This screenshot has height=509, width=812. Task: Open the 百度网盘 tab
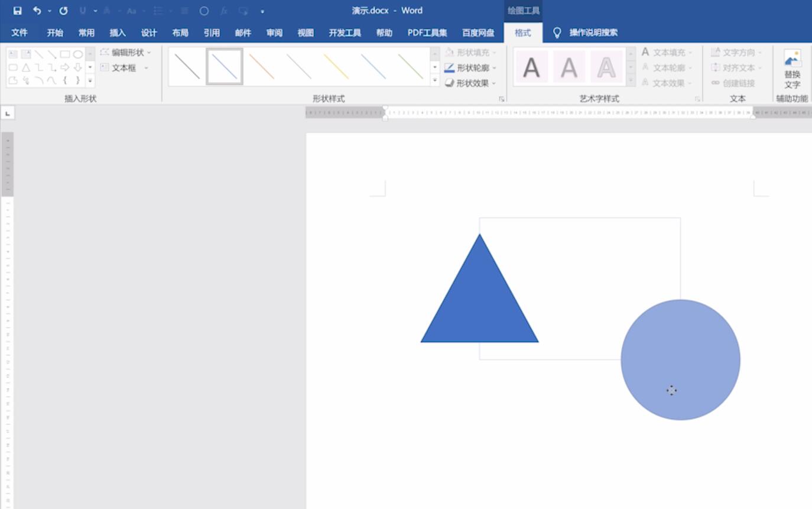pos(478,33)
